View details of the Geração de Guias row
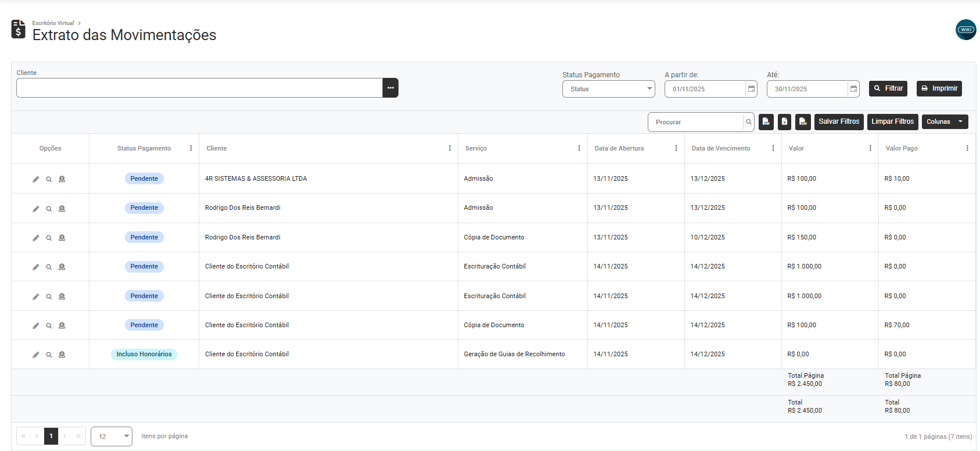The height and width of the screenshot is (451, 980). pyautogui.click(x=49, y=355)
